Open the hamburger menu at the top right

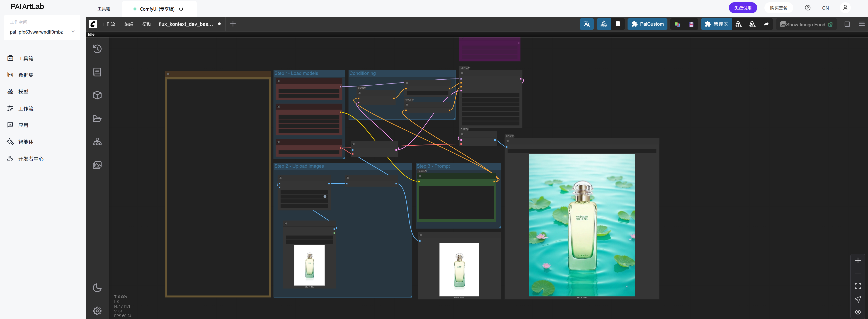click(861, 24)
